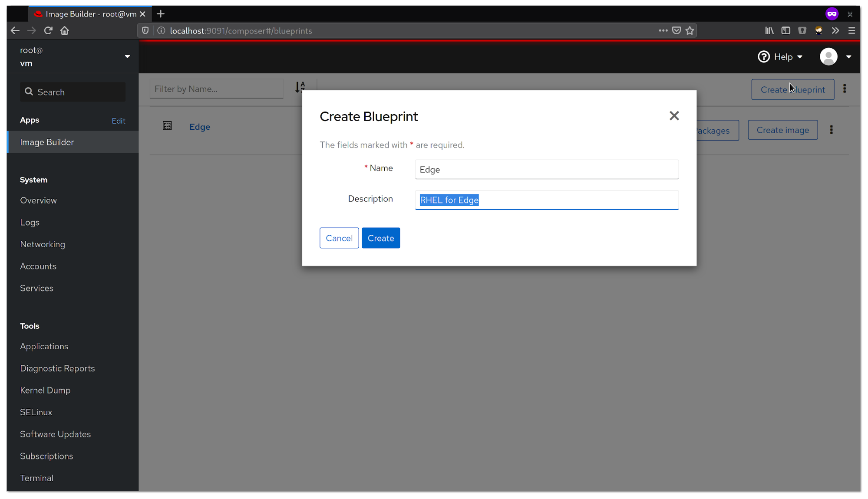Open the Firefox hamburger menu
Screen dimensions: 868x499
[x=851, y=30]
